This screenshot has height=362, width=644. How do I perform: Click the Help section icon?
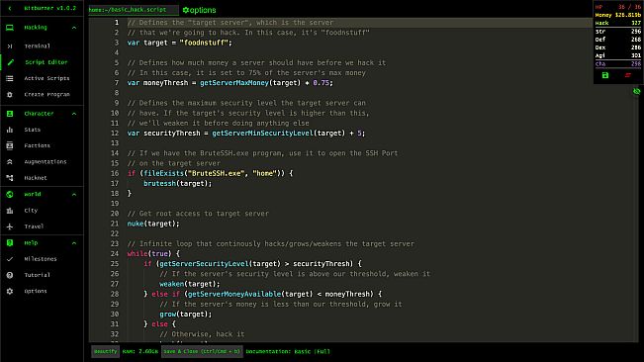(x=10, y=243)
